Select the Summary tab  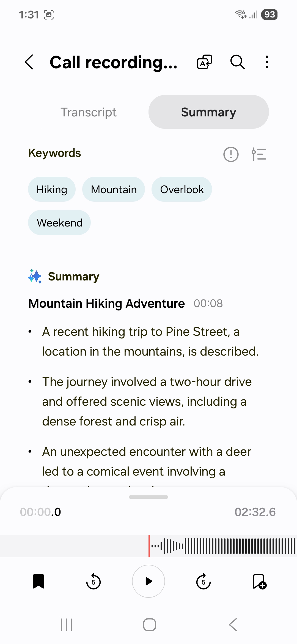[208, 112]
